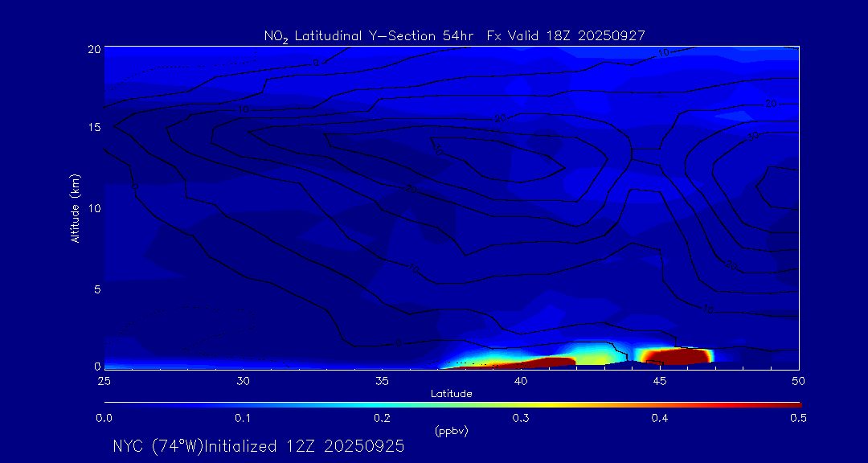This screenshot has height=463, width=868.
Task: Click latitude tick label 40 on x-axis
Action: [x=521, y=380]
